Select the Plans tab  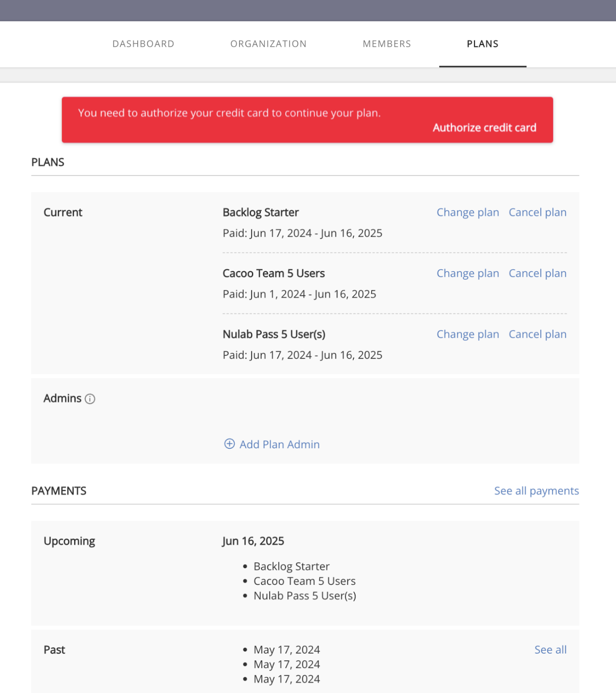[x=483, y=44]
